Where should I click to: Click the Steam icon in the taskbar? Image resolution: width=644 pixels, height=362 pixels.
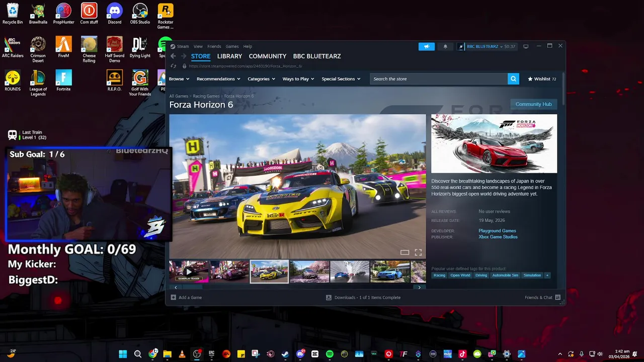[285, 354]
